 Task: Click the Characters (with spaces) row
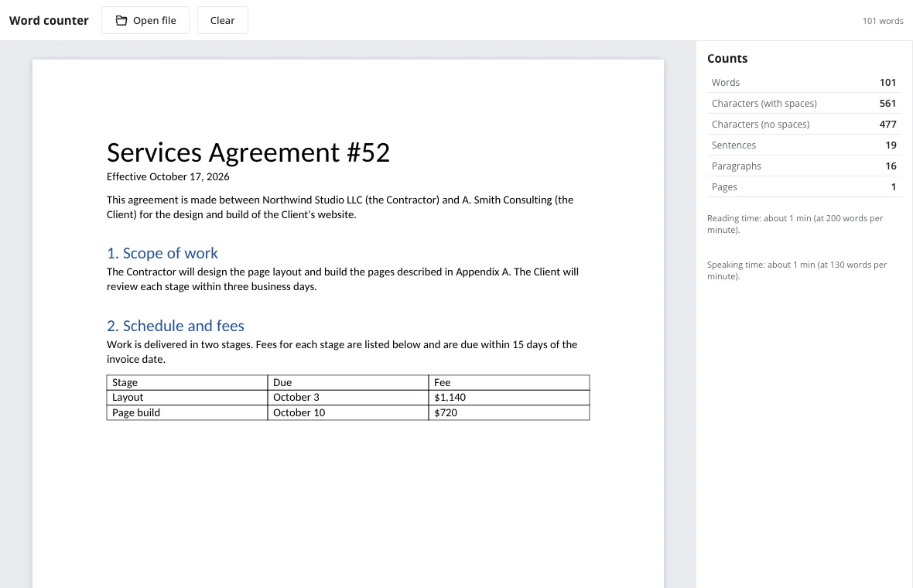point(804,103)
